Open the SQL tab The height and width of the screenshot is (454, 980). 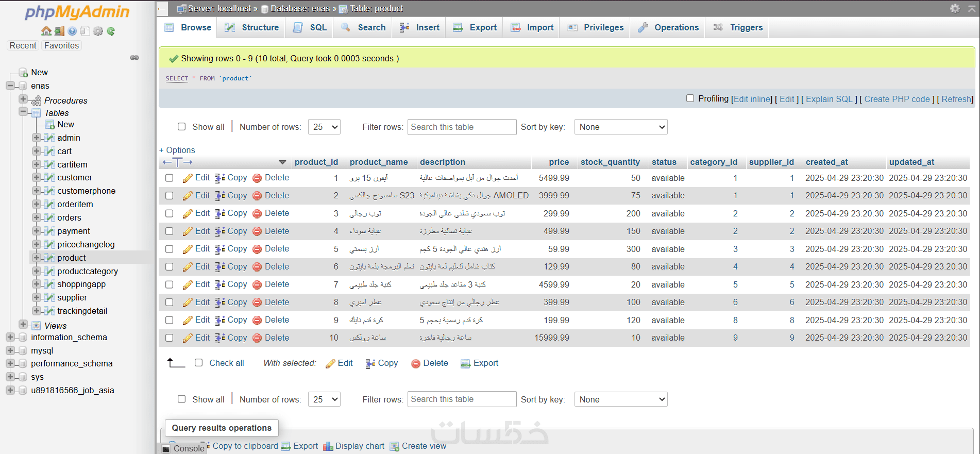pyautogui.click(x=310, y=27)
